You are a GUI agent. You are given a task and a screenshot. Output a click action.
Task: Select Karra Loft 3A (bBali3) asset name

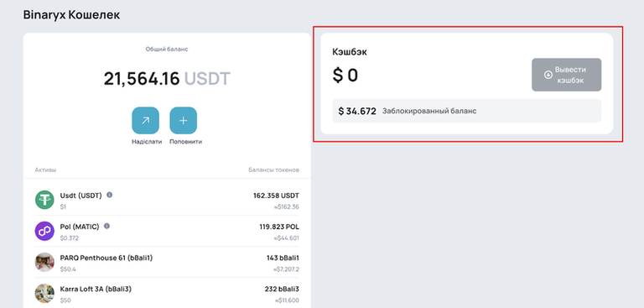point(96,289)
